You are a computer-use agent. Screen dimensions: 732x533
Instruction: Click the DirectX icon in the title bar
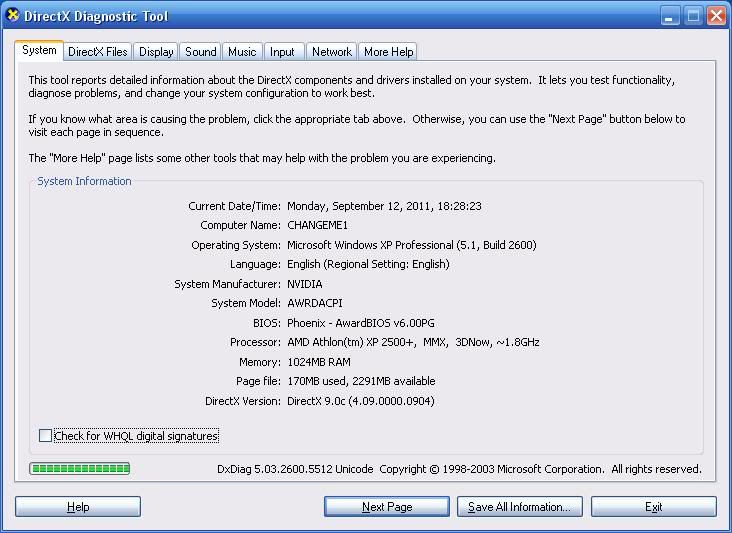pyautogui.click(x=13, y=15)
